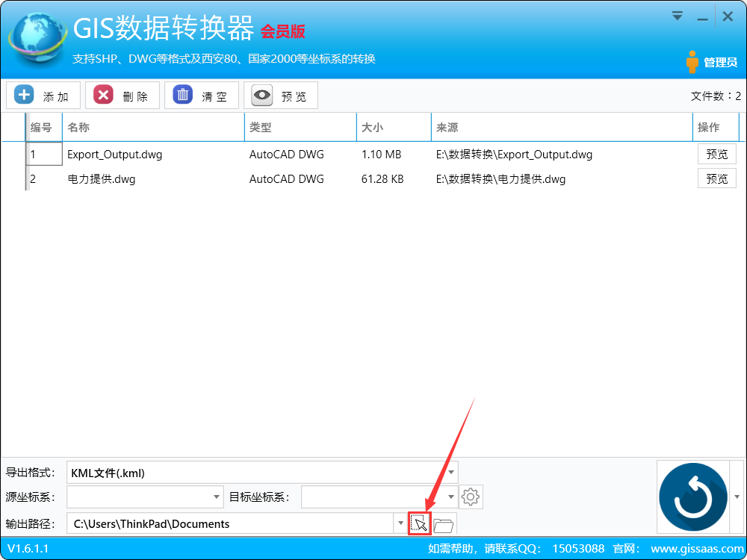Click the 1.10 MB size cell
The height and width of the screenshot is (560, 747).
pos(381,155)
